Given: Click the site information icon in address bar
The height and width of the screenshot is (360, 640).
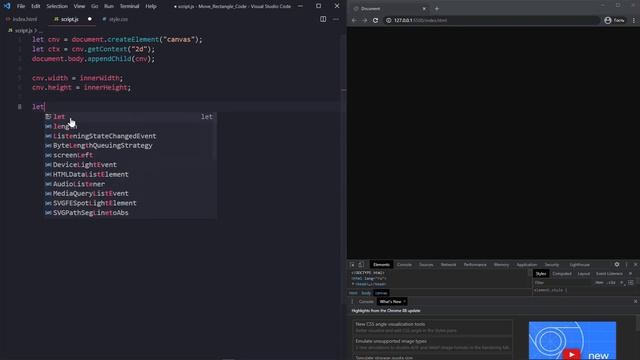Looking at the screenshot, I should click(389, 20).
